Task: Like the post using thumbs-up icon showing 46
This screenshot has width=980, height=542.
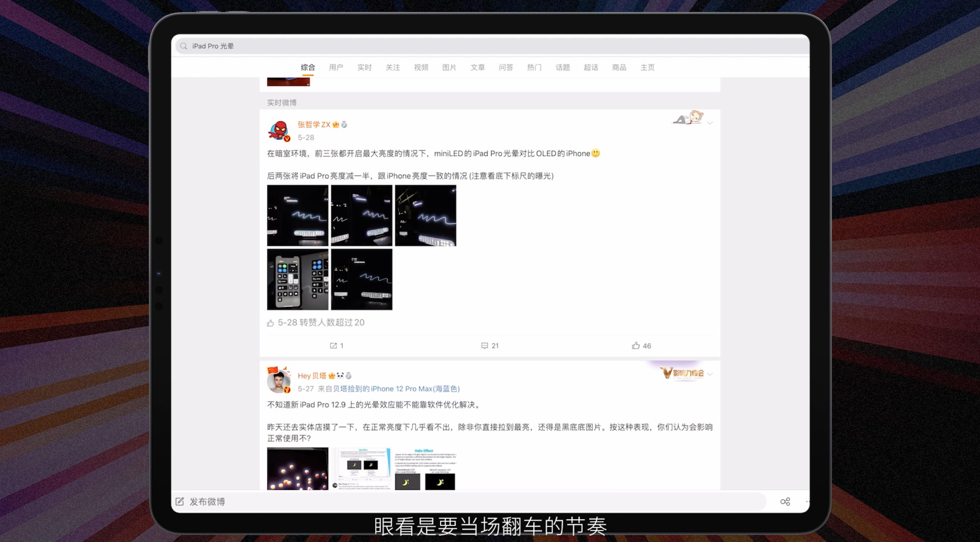Action: [636, 345]
